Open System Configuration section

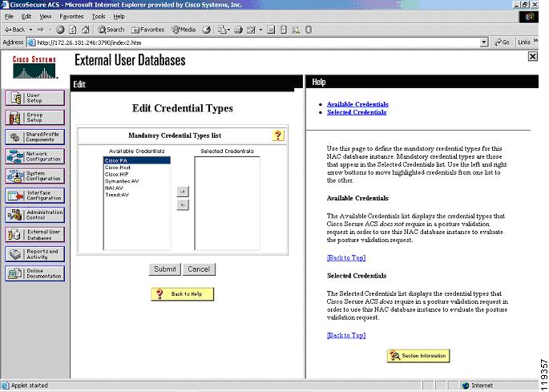point(34,176)
